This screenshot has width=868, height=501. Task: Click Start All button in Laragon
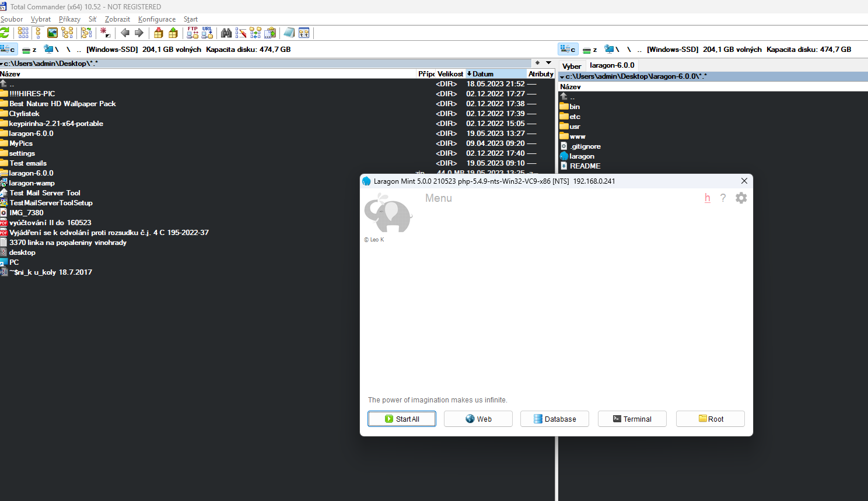[x=402, y=419]
